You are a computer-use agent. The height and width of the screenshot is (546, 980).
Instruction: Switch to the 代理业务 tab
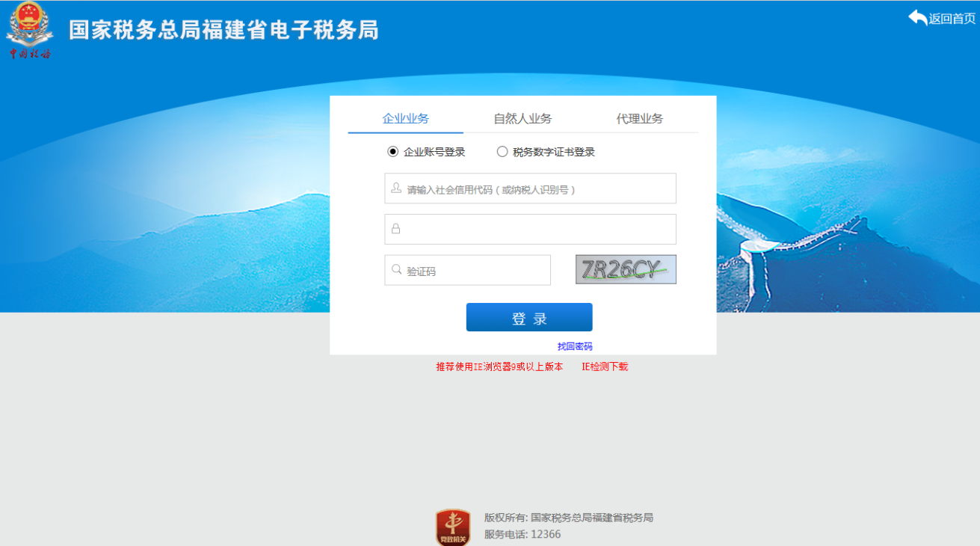(639, 118)
